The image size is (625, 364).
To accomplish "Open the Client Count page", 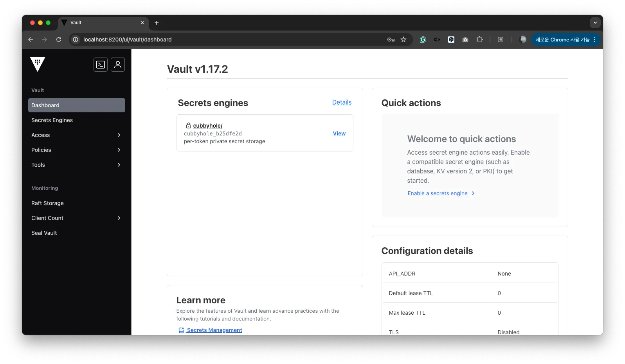I will click(77, 218).
